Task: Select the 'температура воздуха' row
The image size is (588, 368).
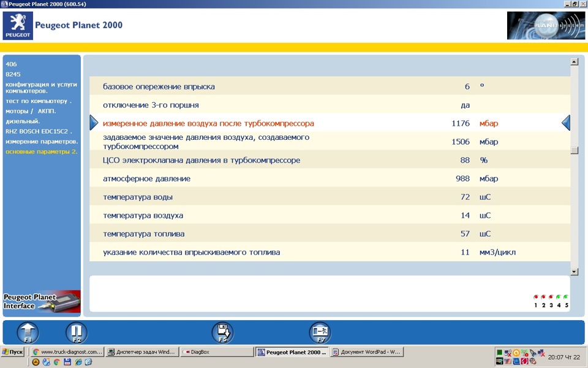Action: [330, 215]
